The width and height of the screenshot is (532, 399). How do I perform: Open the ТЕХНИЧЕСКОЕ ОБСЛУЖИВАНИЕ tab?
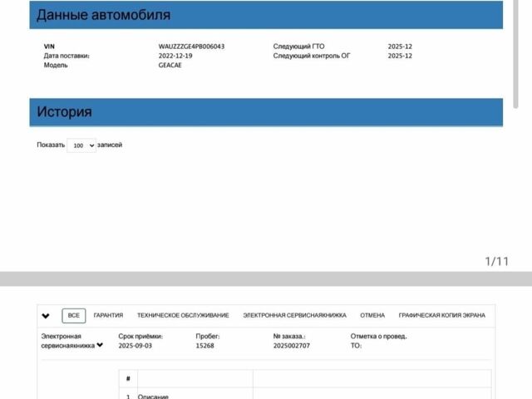click(183, 316)
